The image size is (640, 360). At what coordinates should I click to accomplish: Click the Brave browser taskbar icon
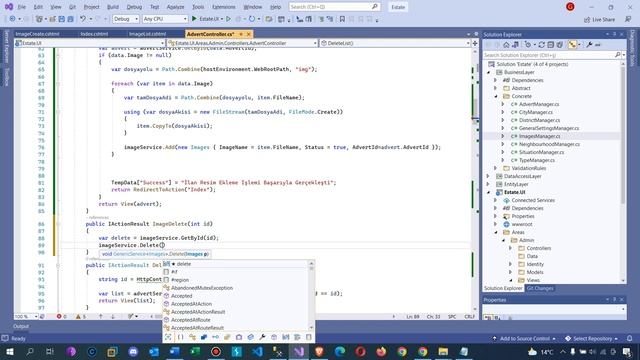tap(319, 352)
